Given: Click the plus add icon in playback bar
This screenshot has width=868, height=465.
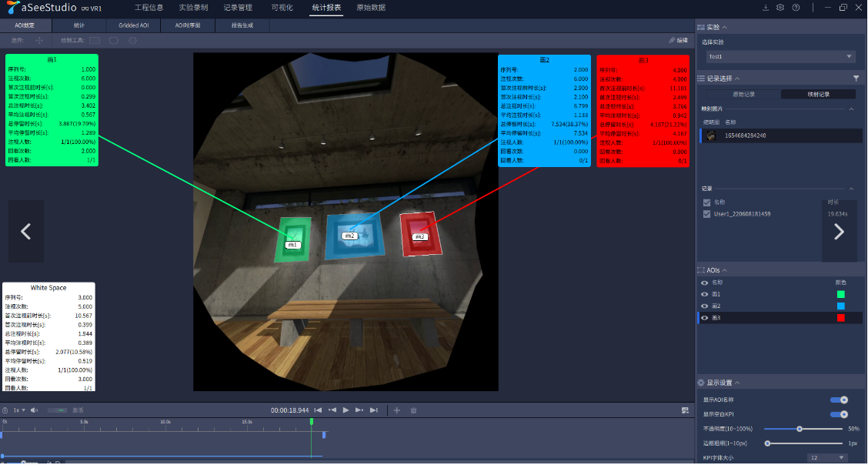Looking at the screenshot, I should 397,410.
